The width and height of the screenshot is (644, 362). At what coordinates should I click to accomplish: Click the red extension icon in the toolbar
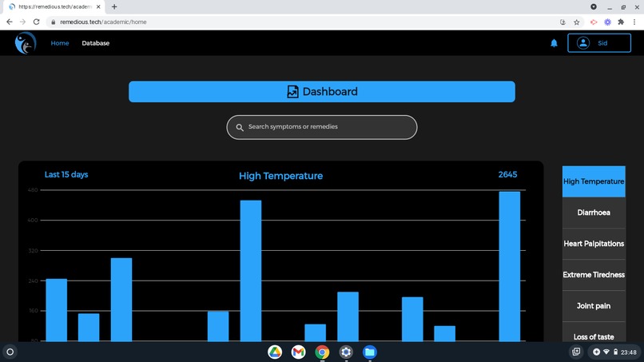594,22
